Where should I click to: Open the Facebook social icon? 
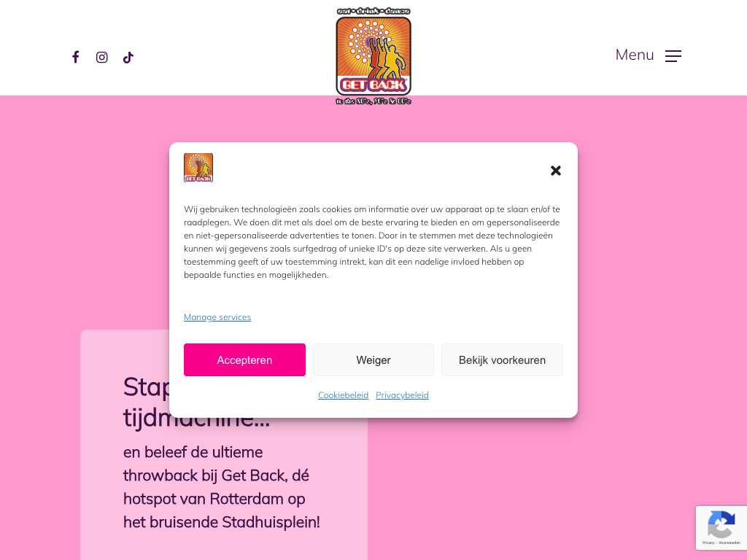(x=76, y=57)
